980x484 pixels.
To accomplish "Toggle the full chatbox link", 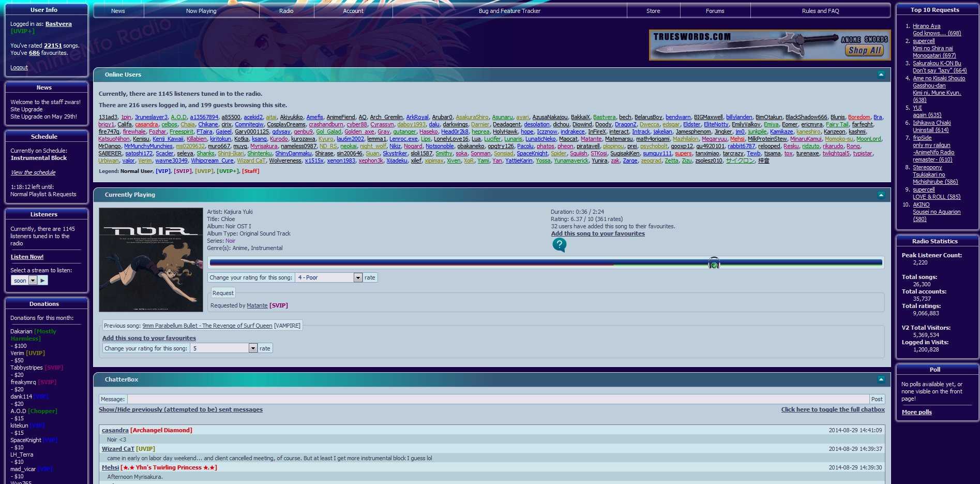I will coord(833,409).
